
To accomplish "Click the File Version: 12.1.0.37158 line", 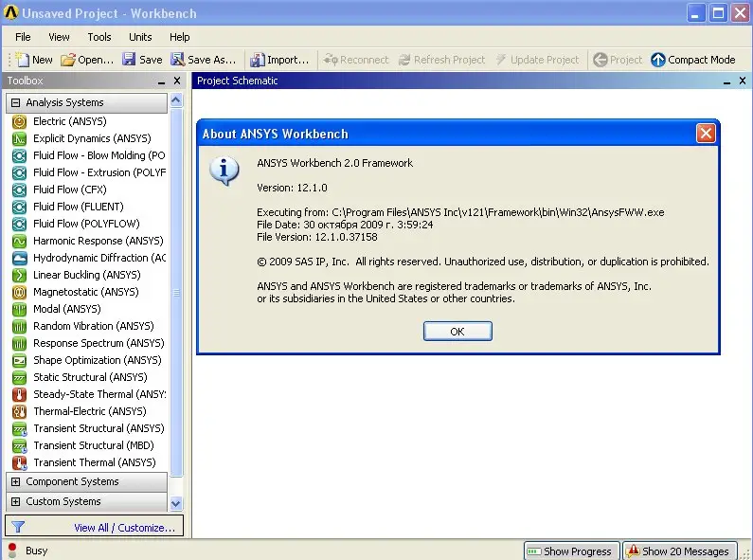I will (x=317, y=237).
